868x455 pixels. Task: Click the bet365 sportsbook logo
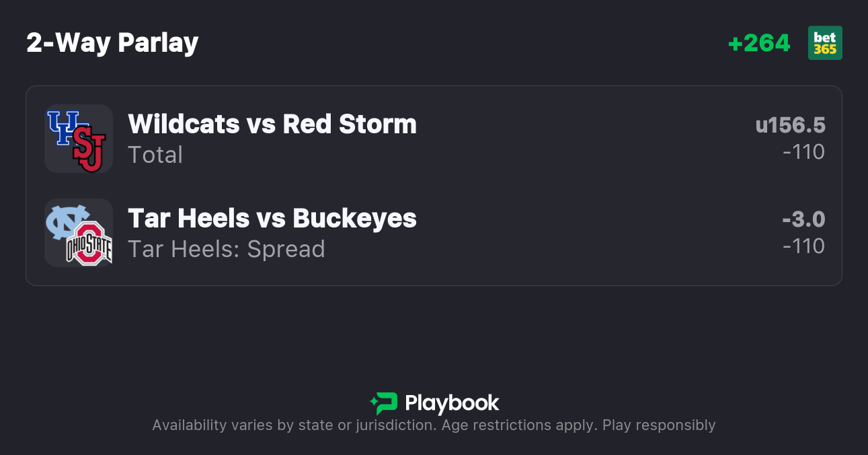pos(825,43)
